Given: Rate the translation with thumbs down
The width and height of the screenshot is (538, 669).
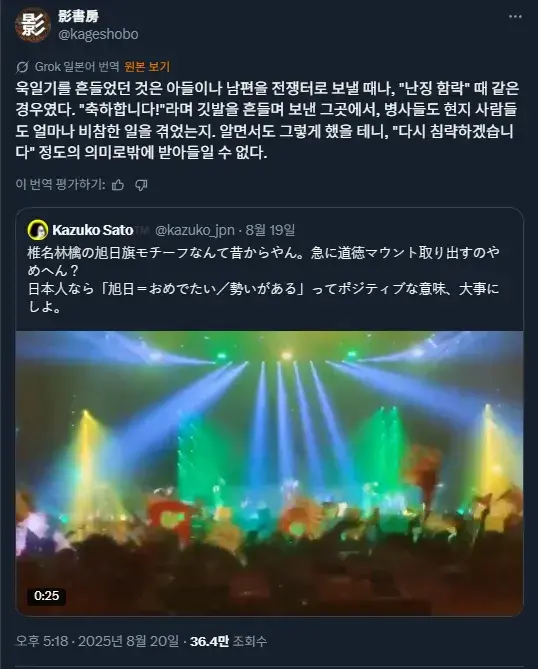Looking at the screenshot, I should 141,185.
